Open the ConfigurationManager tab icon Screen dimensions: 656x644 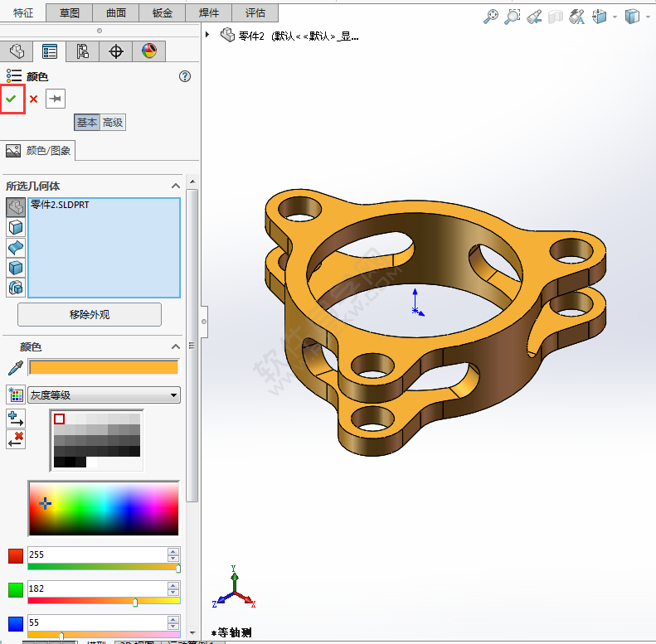click(82, 51)
